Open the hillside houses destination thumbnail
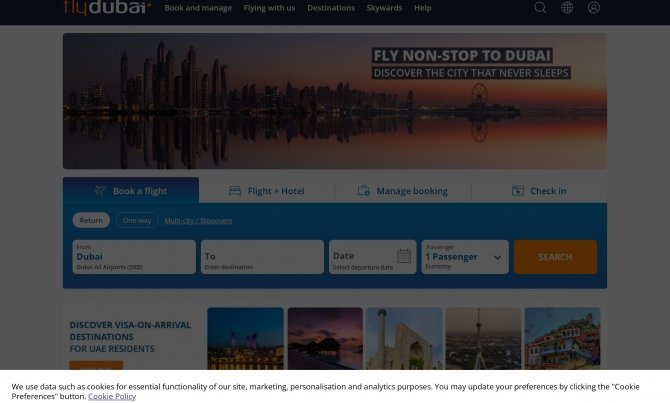 click(x=562, y=338)
